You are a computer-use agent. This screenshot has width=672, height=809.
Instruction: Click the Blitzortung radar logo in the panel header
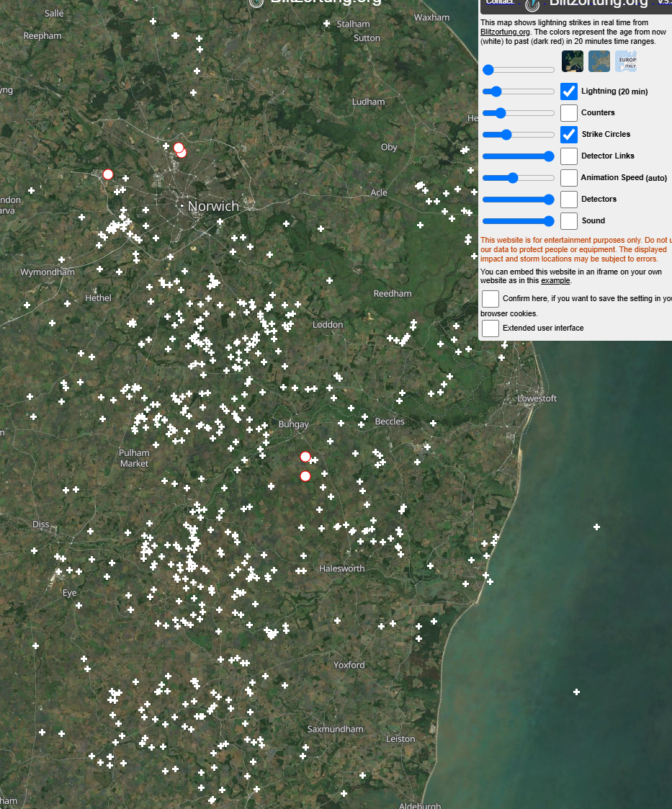pos(532,5)
